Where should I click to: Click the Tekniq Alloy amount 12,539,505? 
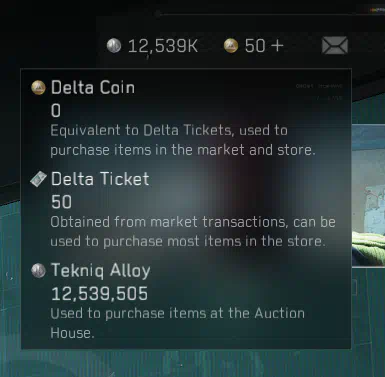(99, 294)
